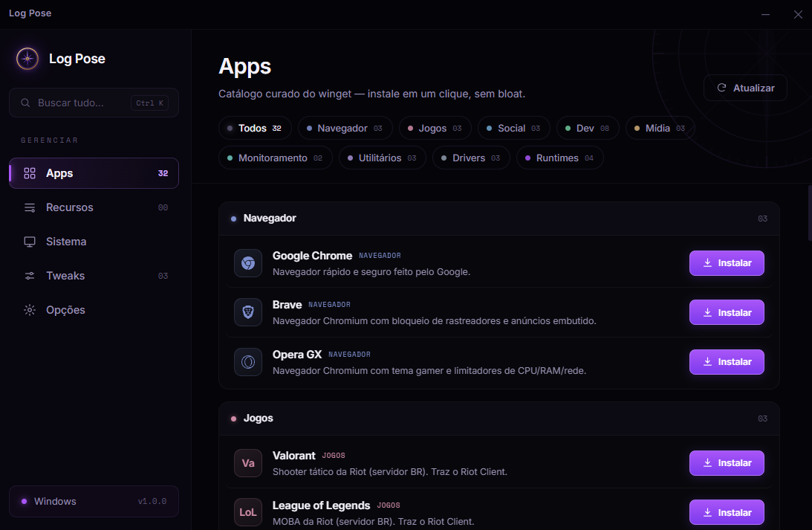Click download icon on Brave Instalar
Viewport: 812px width, 530px height.
[x=707, y=312]
